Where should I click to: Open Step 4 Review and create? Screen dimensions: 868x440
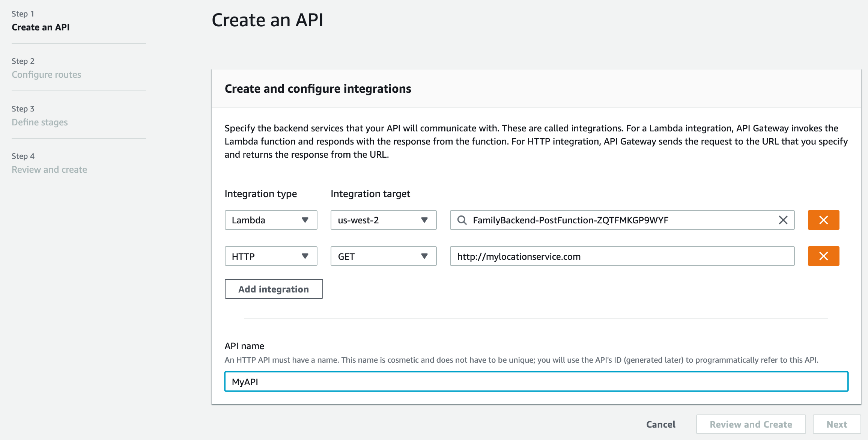49,169
